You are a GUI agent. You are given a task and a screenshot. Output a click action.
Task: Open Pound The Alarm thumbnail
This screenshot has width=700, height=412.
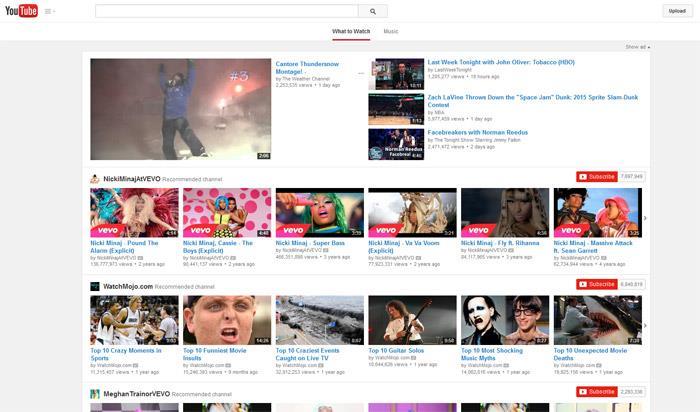[x=134, y=212]
